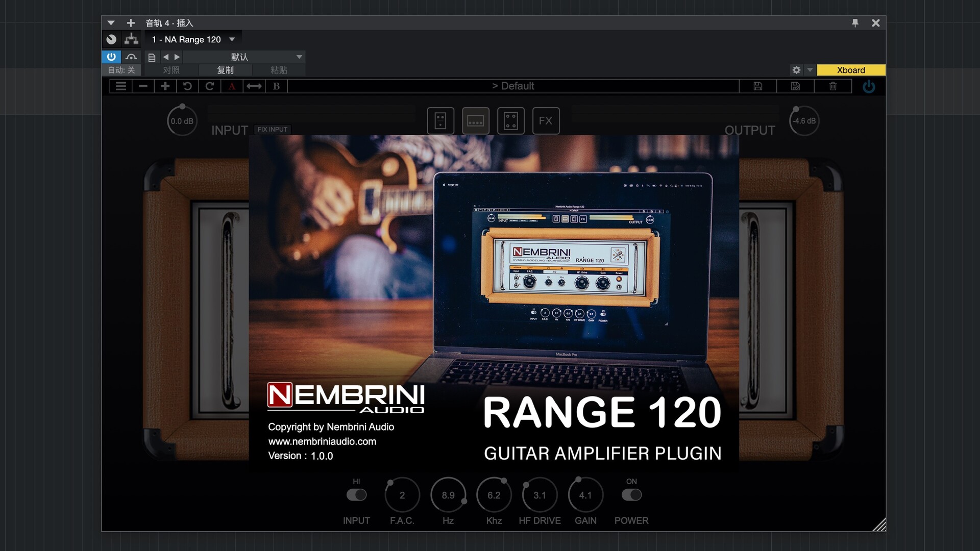Viewport: 980px width, 551px height.
Task: Click the GAIN knob showing 4.1
Action: click(585, 495)
